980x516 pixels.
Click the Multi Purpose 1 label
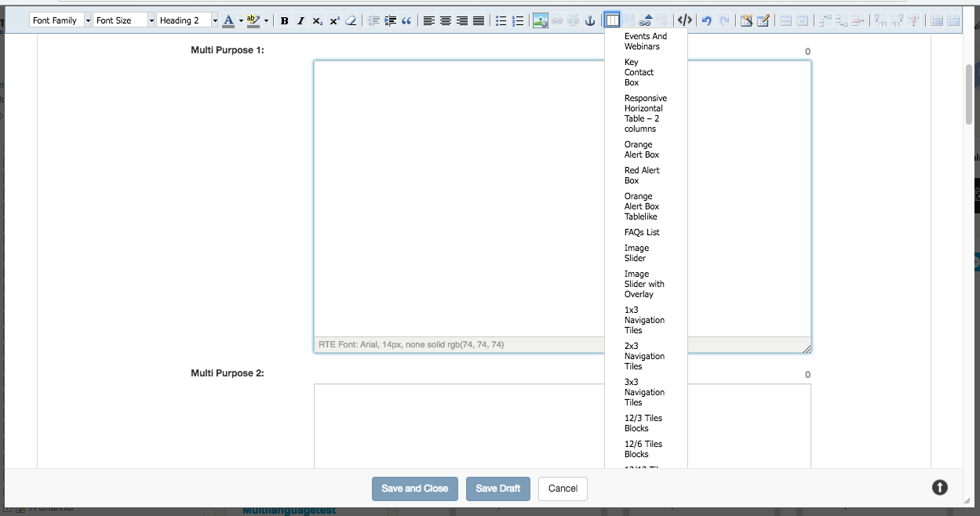[x=228, y=50]
